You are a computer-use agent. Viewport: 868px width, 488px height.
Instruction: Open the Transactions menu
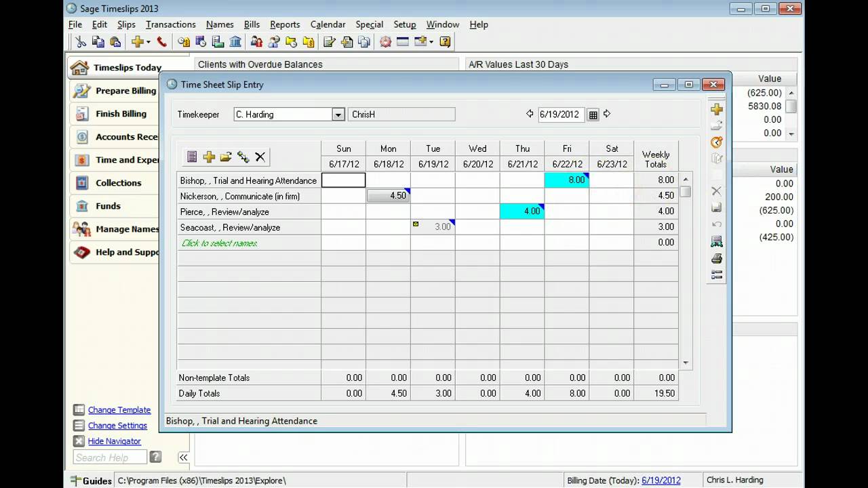(171, 24)
